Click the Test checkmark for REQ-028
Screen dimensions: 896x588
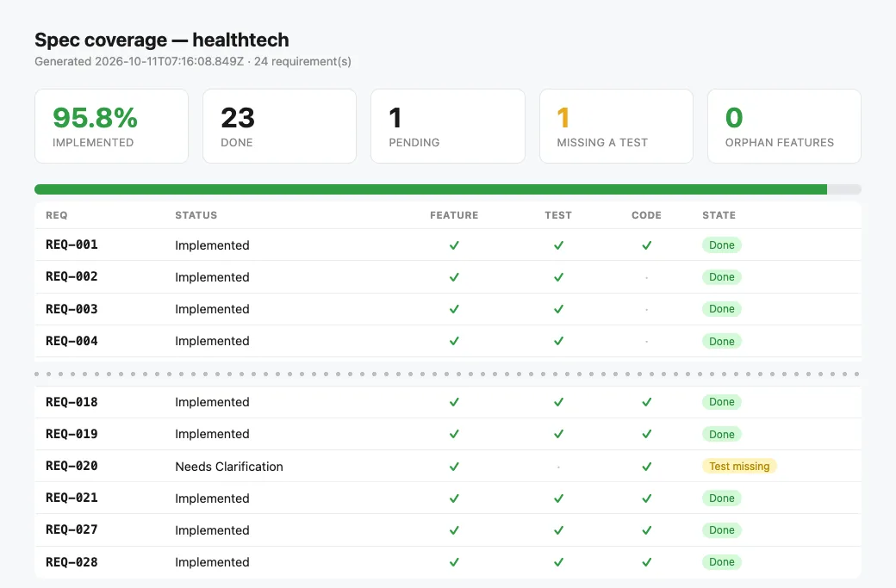point(558,562)
